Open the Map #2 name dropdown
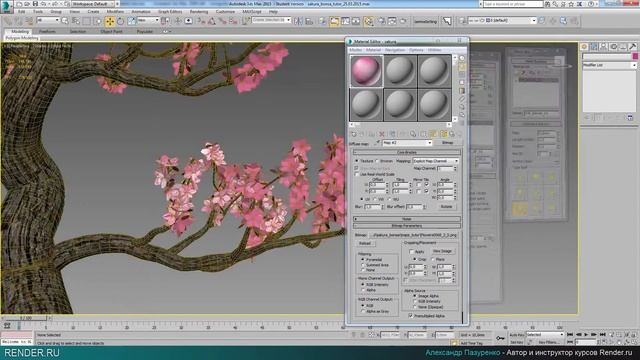The width and height of the screenshot is (640, 360). point(407,143)
